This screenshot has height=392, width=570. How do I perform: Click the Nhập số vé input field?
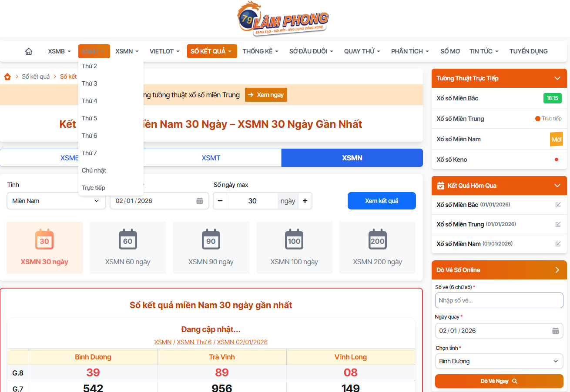click(x=499, y=300)
